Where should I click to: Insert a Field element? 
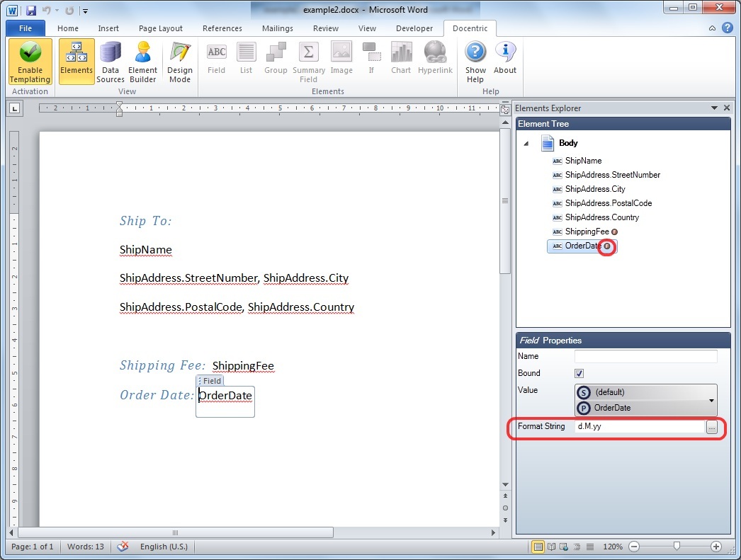coord(217,58)
